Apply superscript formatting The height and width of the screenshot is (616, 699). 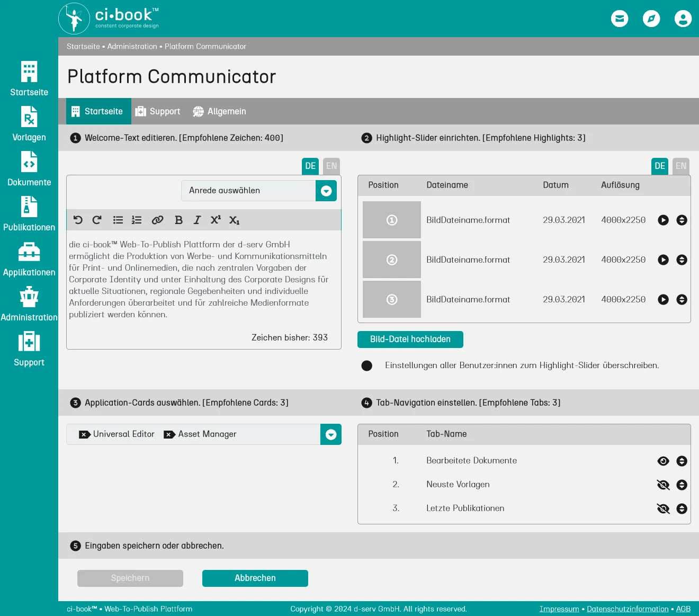216,219
